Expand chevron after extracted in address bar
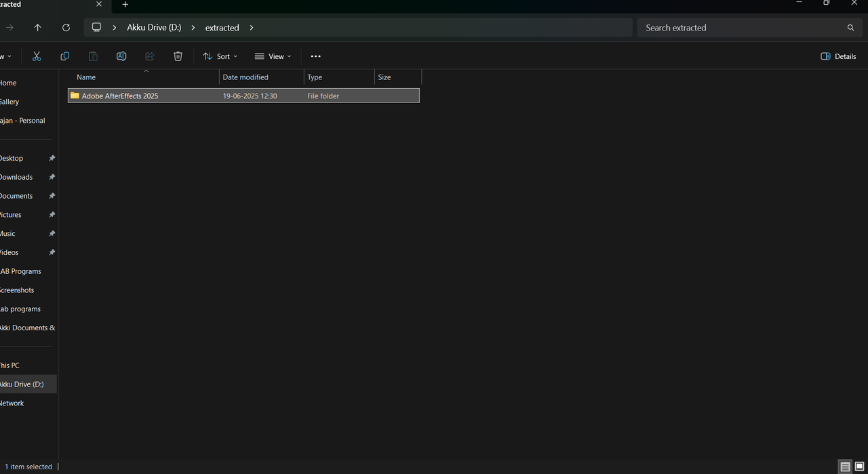Image resolution: width=868 pixels, height=474 pixels. (x=252, y=28)
